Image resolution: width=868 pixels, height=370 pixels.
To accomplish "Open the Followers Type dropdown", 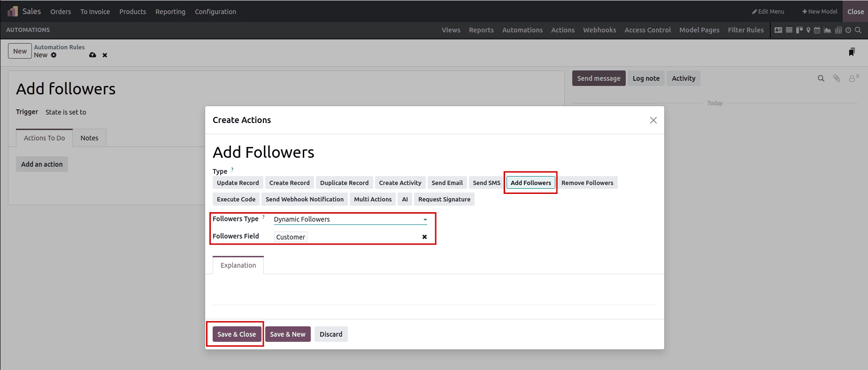I will pyautogui.click(x=351, y=219).
